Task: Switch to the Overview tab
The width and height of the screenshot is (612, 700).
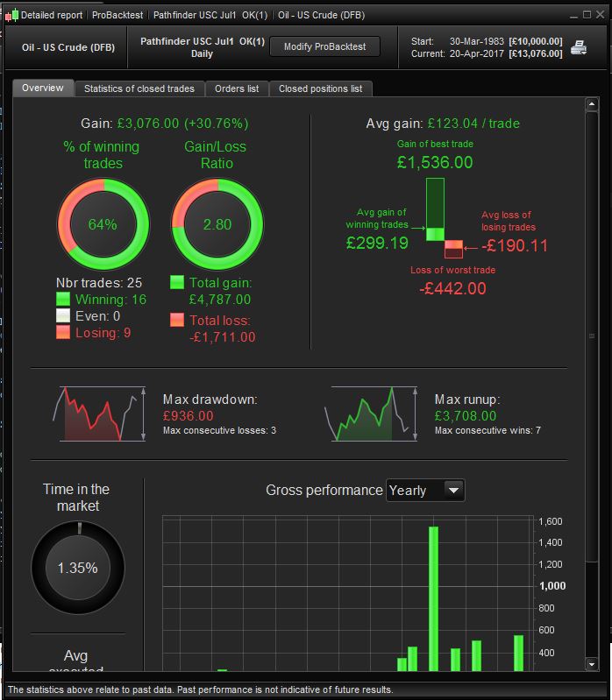Action: [43, 88]
